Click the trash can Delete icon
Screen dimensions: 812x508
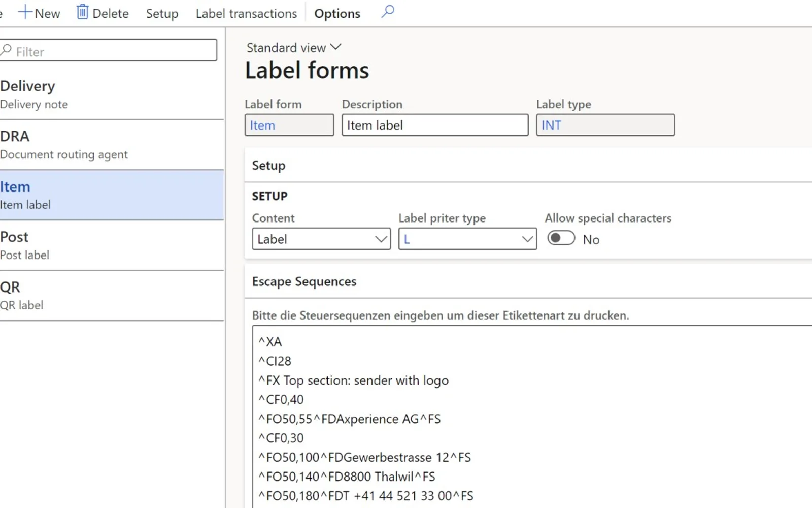coord(82,12)
